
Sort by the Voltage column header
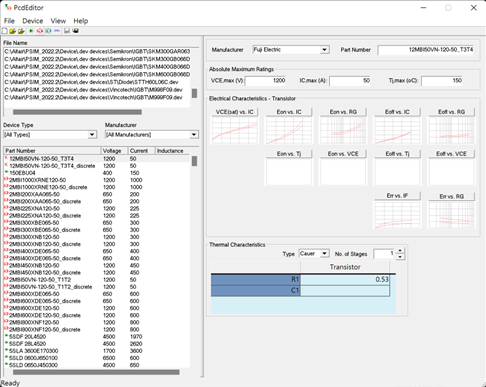tap(115, 151)
